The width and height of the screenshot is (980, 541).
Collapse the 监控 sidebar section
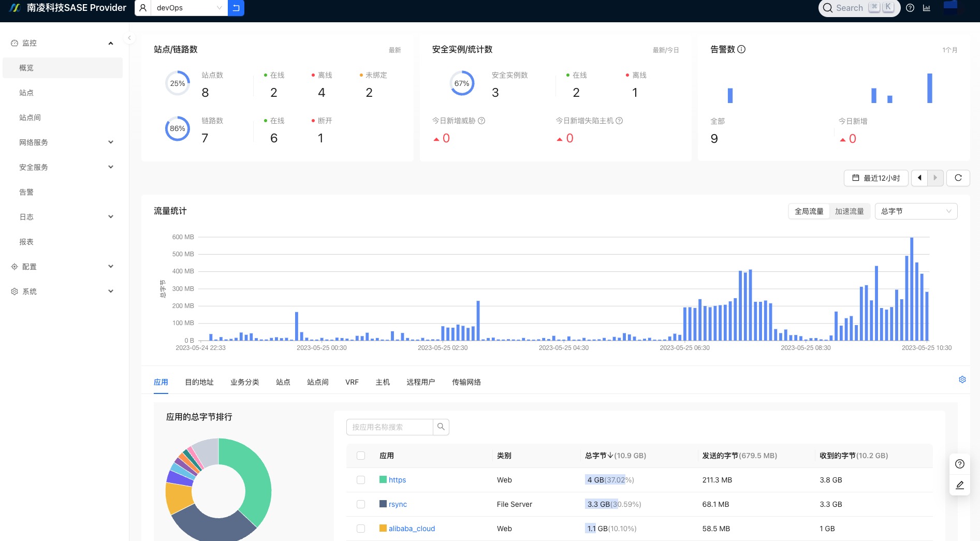tap(111, 43)
